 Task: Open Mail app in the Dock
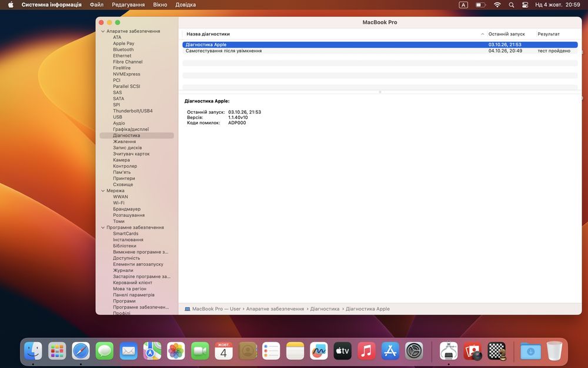pyautogui.click(x=129, y=351)
